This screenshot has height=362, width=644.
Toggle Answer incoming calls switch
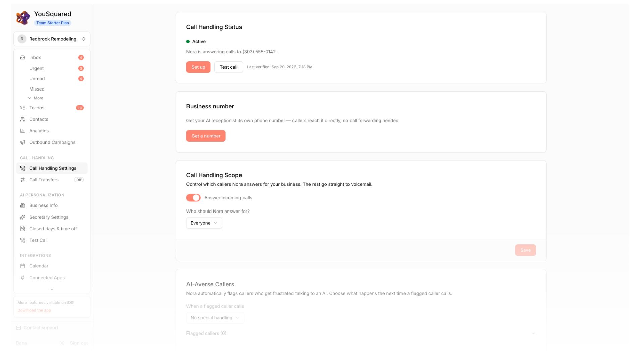pyautogui.click(x=193, y=198)
